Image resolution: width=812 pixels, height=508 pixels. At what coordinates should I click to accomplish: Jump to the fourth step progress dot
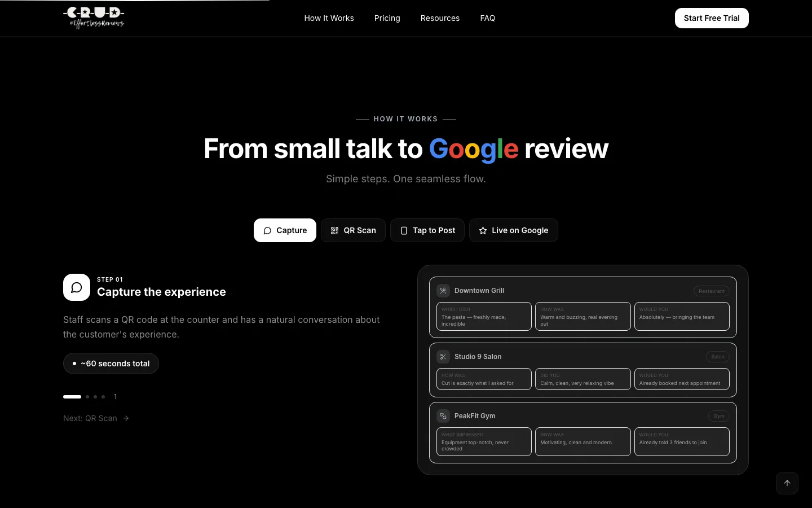(x=103, y=397)
